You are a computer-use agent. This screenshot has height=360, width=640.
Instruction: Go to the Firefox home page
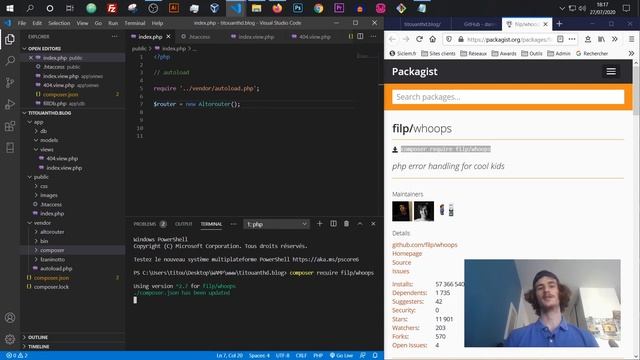[x=433, y=39]
